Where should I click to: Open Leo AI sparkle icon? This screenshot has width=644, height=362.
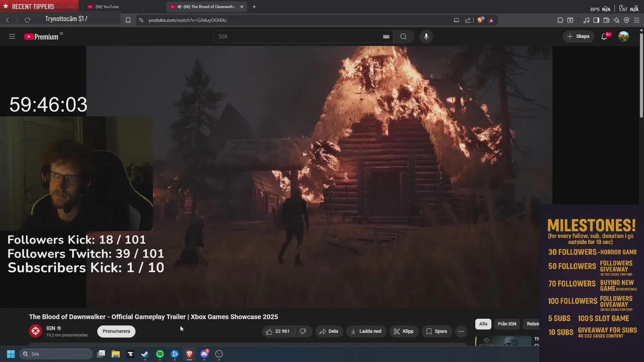pos(616,20)
